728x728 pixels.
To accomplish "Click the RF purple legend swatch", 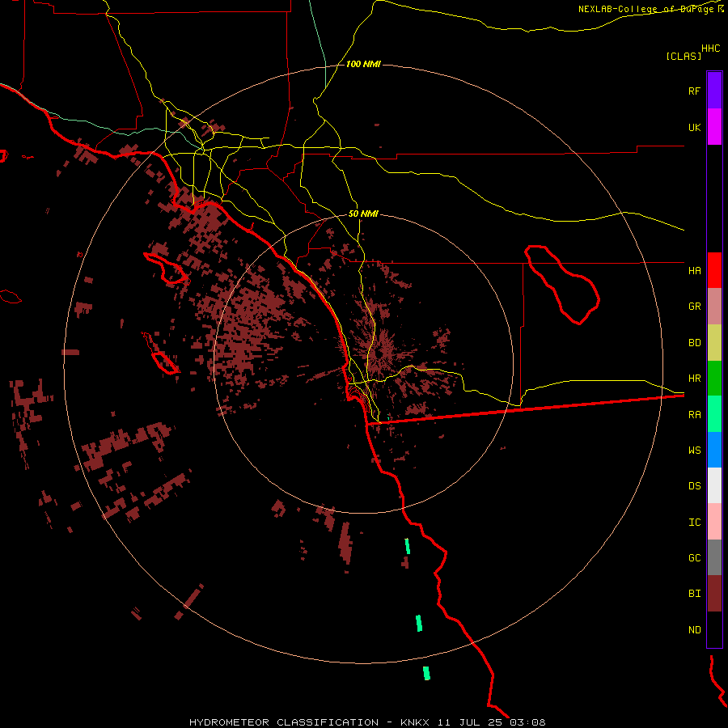I will coord(714,91).
